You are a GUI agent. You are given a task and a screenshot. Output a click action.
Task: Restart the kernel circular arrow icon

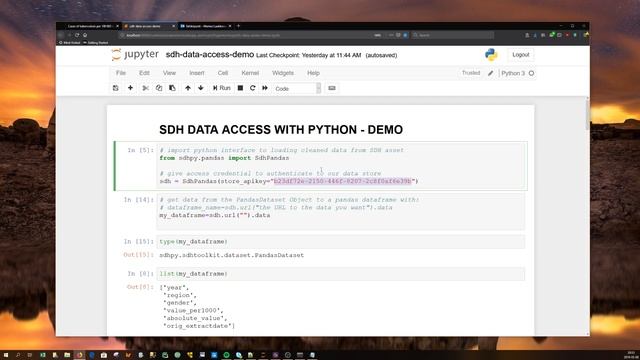pyautogui.click(x=253, y=88)
